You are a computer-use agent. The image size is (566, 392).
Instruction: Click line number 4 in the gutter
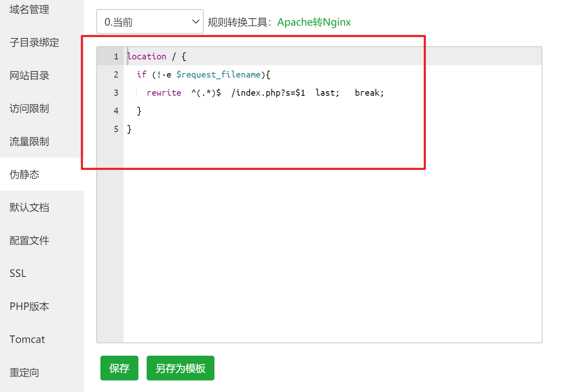point(116,111)
